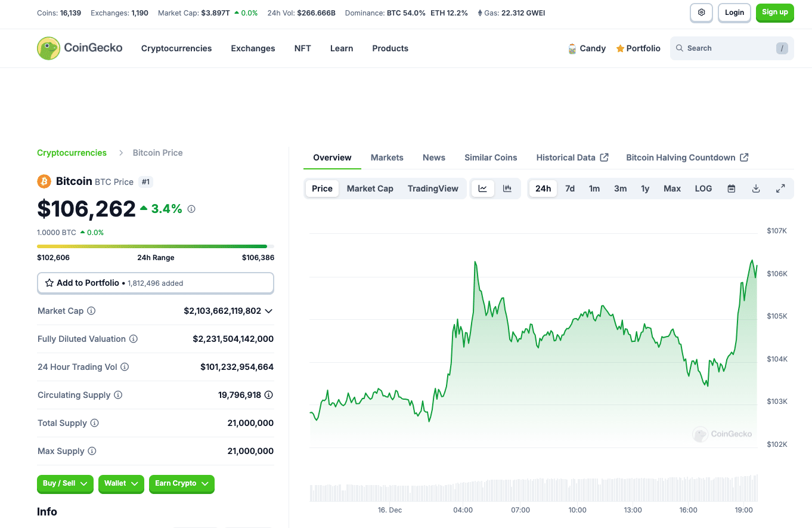Select the Market Cap chart toggle
The width and height of the screenshot is (812, 528).
click(370, 189)
